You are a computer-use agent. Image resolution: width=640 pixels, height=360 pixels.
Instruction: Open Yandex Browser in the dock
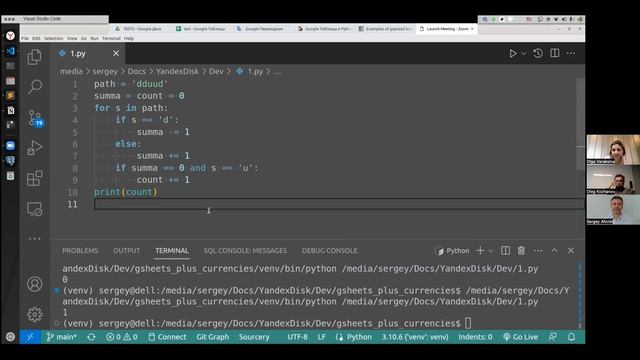(x=11, y=36)
